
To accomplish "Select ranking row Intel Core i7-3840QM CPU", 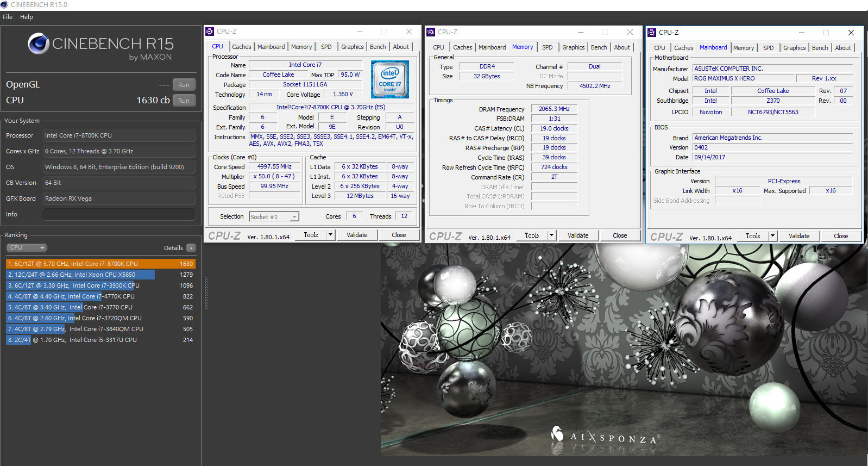I will 100,329.
